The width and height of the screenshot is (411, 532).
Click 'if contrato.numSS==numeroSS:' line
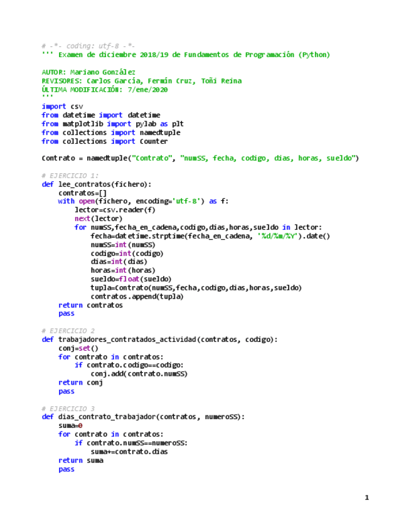click(x=131, y=443)
